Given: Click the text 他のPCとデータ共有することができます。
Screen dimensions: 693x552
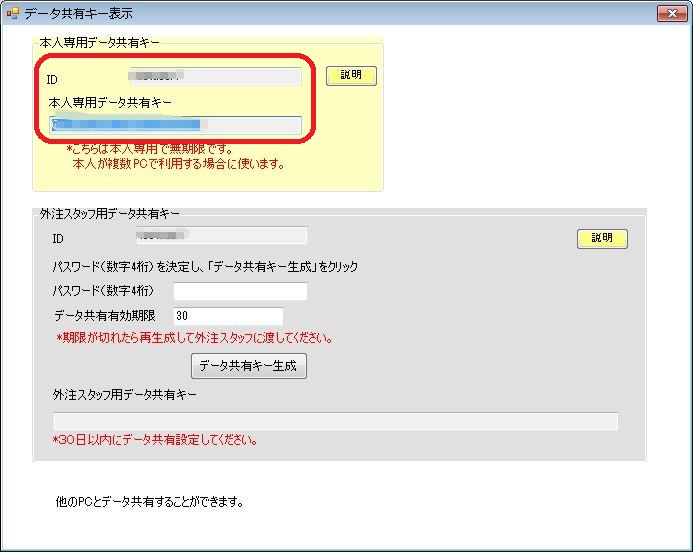Looking at the screenshot, I should click(x=150, y=502).
